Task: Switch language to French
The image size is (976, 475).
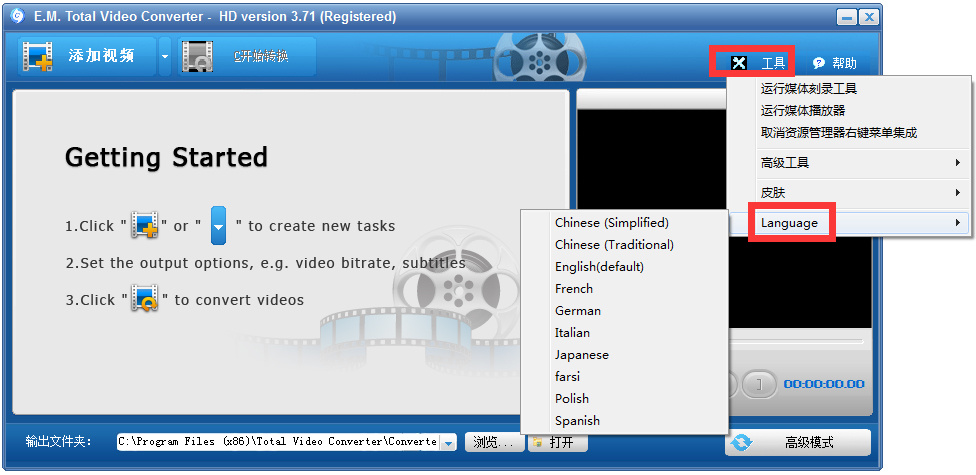Action: coord(624,289)
